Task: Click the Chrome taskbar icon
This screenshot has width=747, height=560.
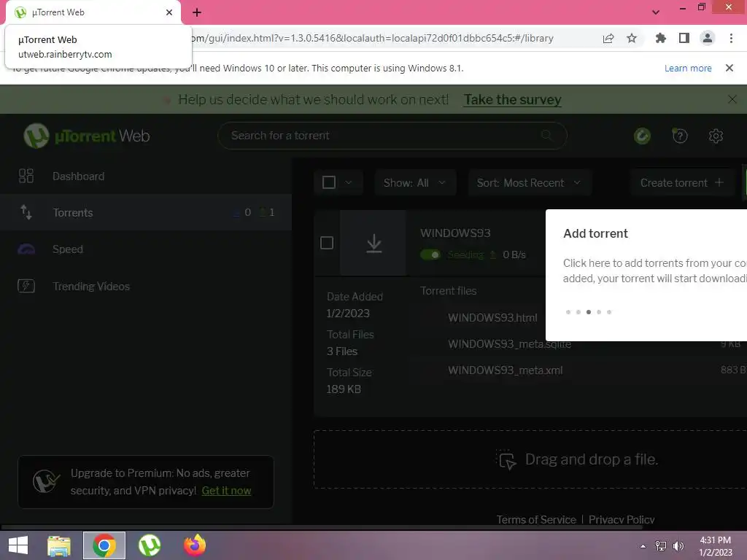Action: coord(104,545)
